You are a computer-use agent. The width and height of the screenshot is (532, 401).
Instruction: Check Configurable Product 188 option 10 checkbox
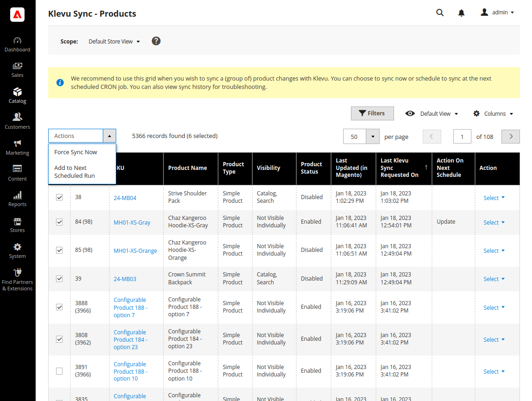point(59,371)
